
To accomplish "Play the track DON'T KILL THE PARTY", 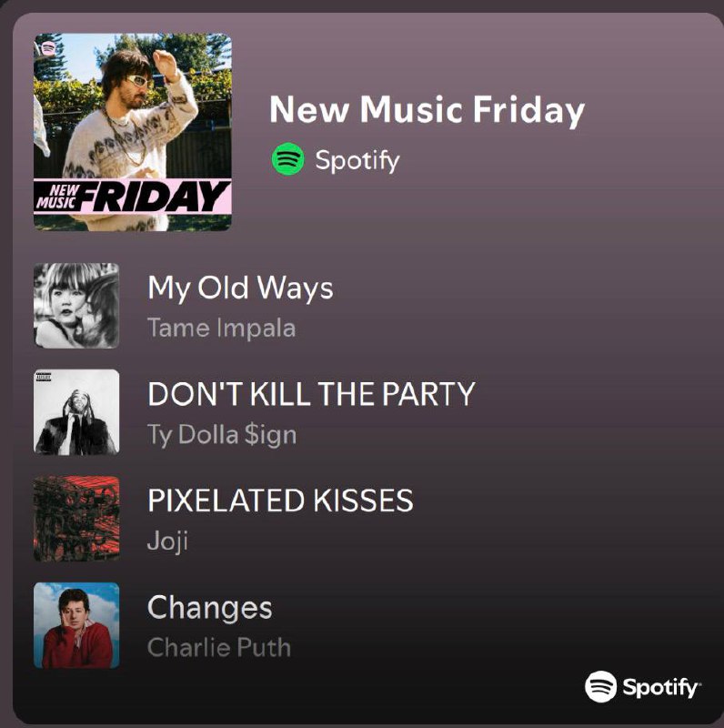I will (311, 394).
